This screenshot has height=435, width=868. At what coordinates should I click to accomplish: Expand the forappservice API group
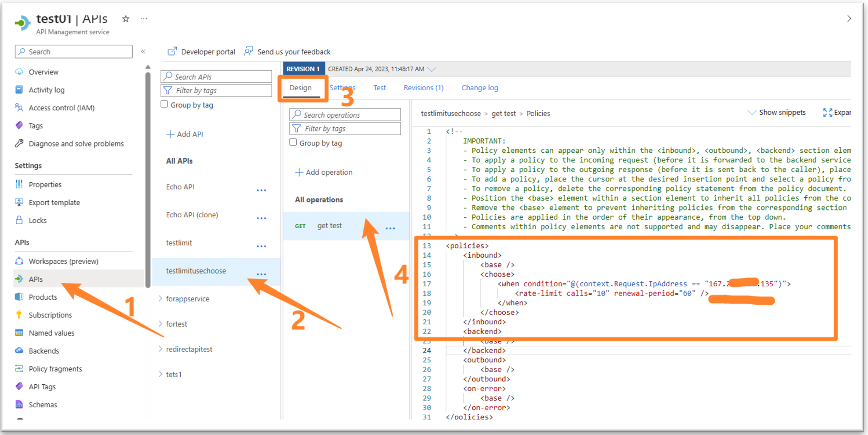click(x=161, y=299)
